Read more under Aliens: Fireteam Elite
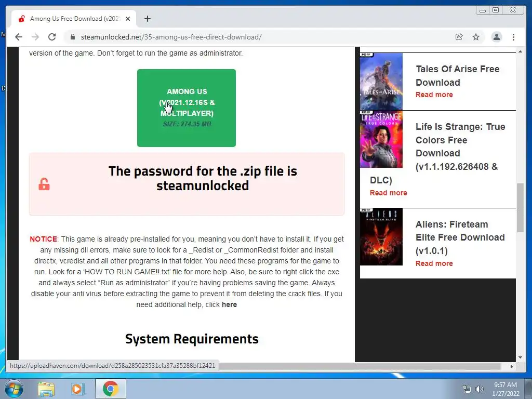The image size is (532, 399). pos(434,263)
